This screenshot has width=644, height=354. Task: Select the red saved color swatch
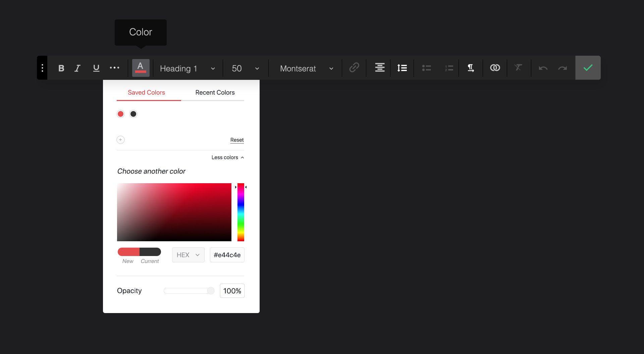tap(120, 114)
